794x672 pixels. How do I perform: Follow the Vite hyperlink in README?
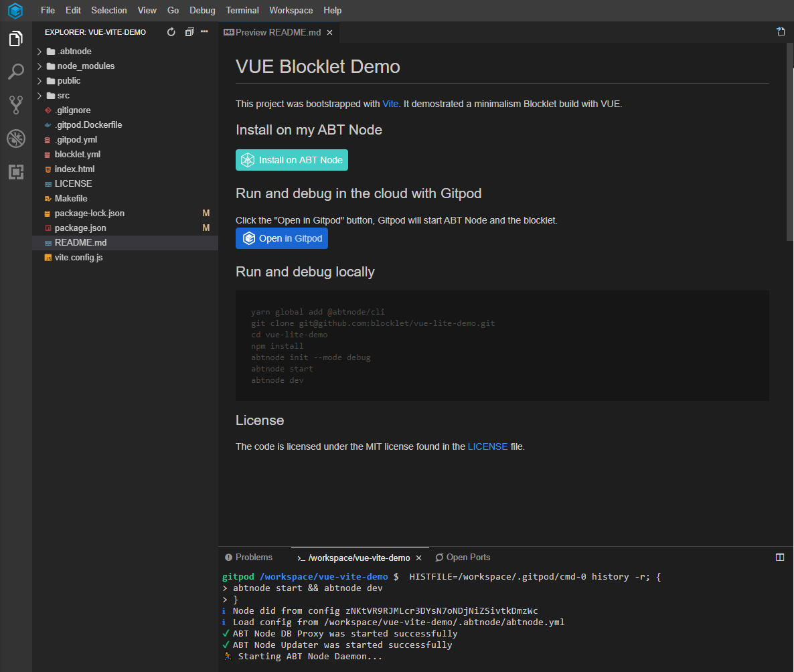click(x=390, y=104)
